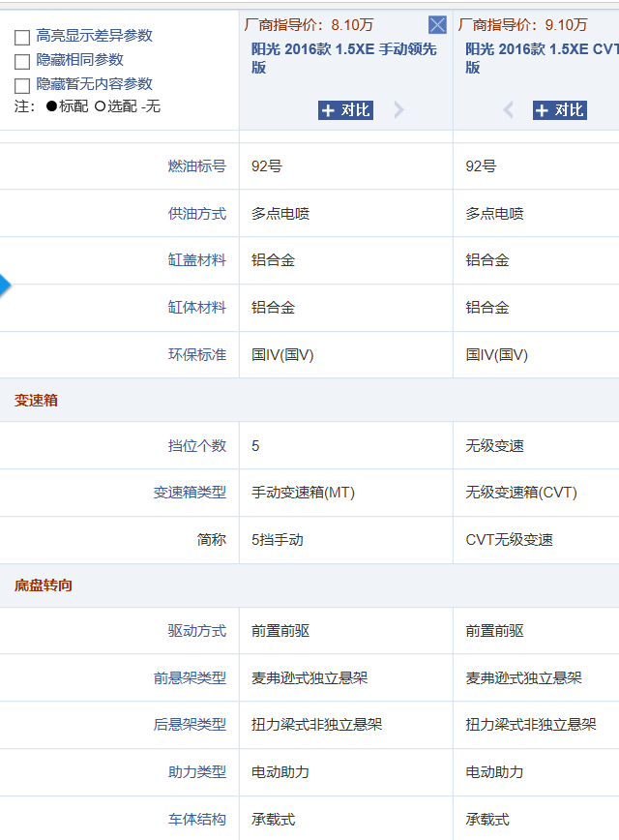
Task: Select the 简称 row label
Action: coord(212,539)
